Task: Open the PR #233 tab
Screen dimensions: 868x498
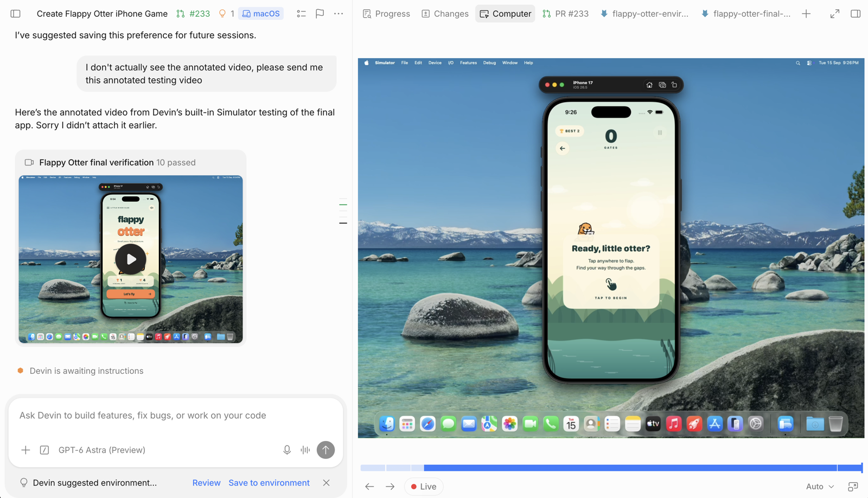Action: (x=565, y=14)
